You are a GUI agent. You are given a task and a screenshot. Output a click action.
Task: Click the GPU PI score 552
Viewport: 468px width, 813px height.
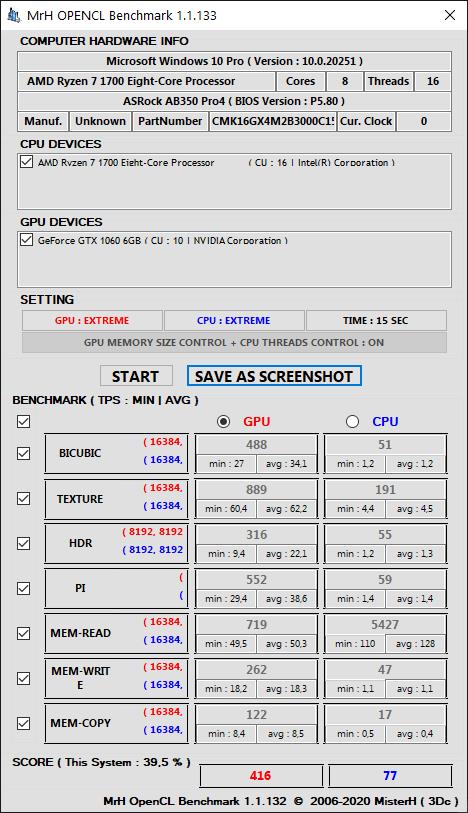click(x=256, y=580)
